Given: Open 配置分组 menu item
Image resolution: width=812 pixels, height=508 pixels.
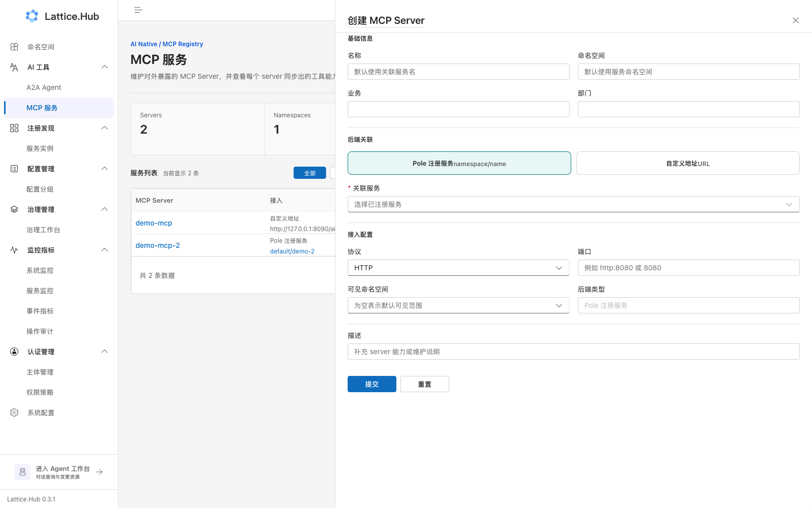Looking at the screenshot, I should 59,189.
